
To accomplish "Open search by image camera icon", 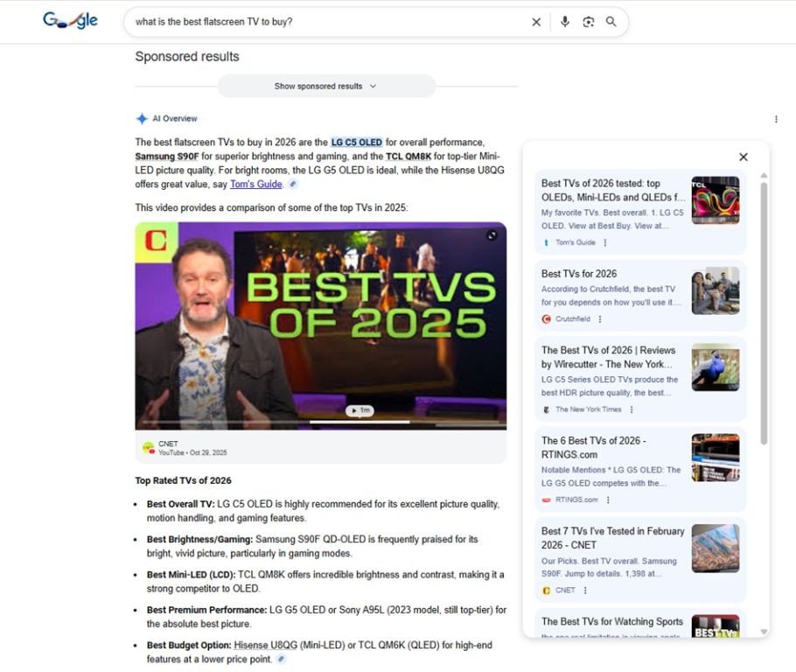I will click(x=588, y=22).
